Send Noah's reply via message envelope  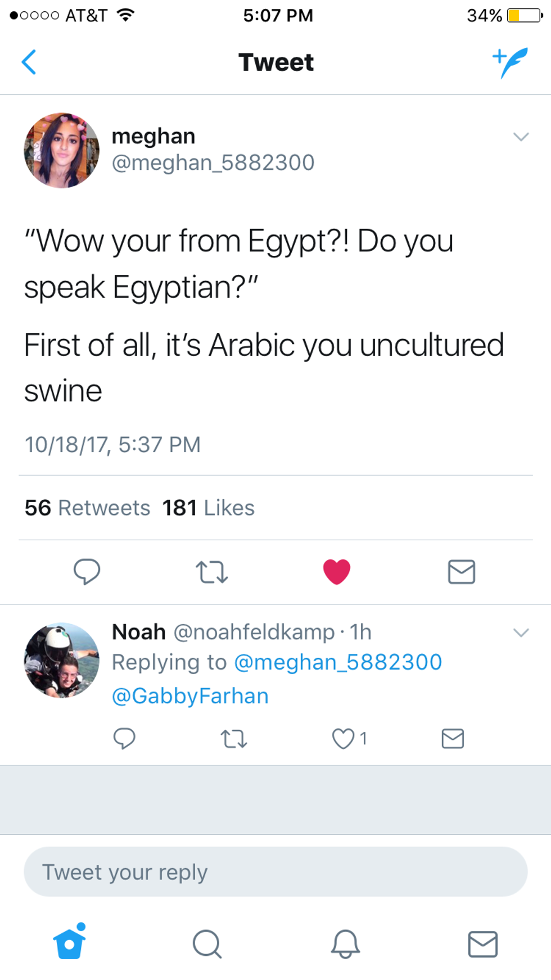(x=453, y=738)
